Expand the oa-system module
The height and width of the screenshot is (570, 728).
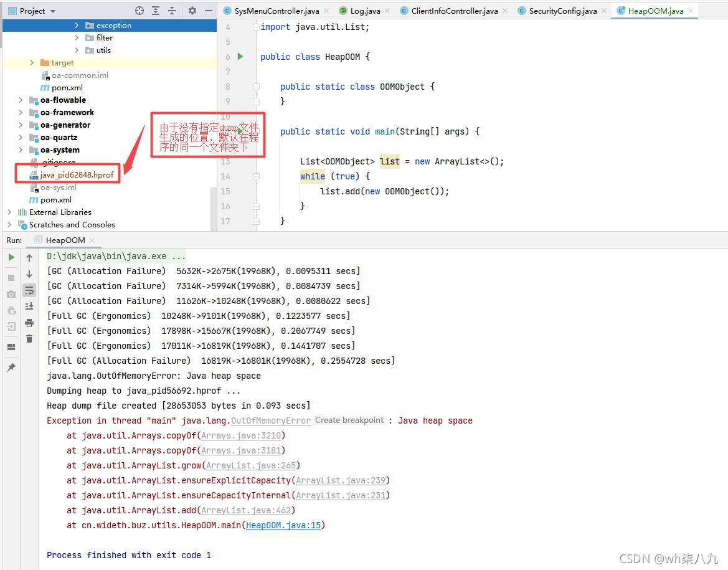coord(21,150)
